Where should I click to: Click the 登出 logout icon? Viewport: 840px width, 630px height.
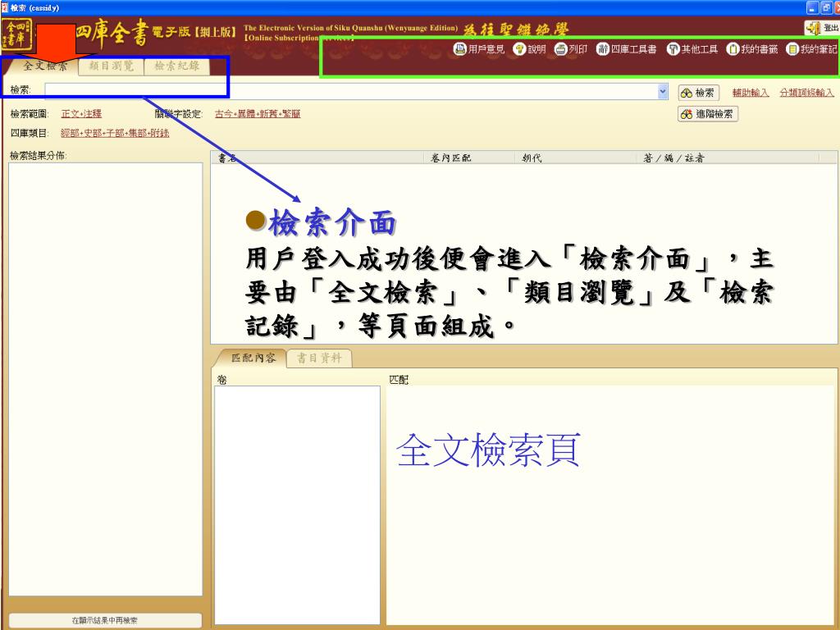pyautogui.click(x=813, y=28)
